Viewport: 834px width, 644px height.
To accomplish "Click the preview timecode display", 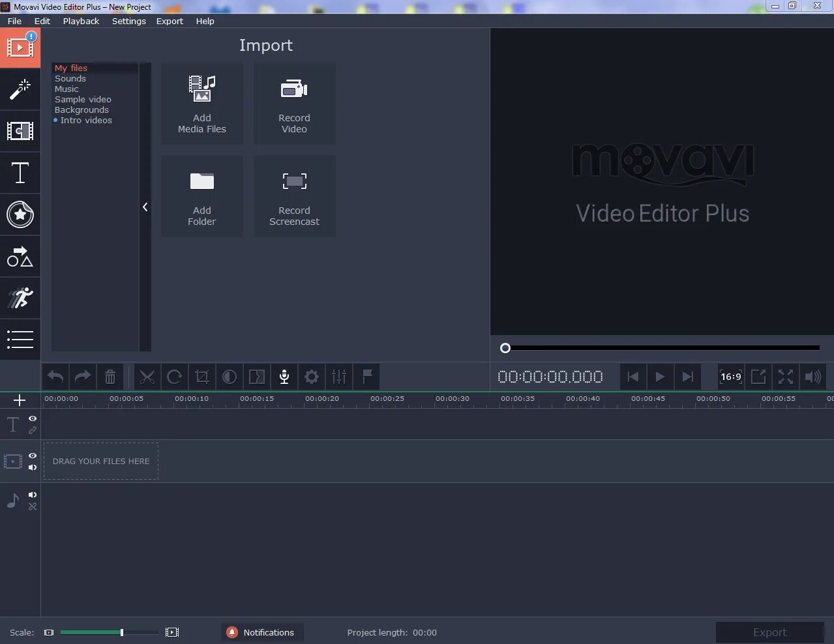I will tap(550, 377).
